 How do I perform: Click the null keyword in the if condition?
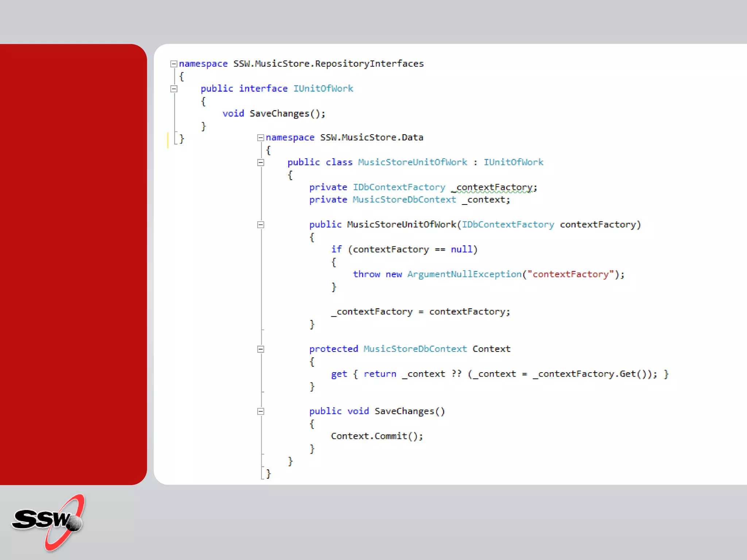pyautogui.click(x=461, y=249)
